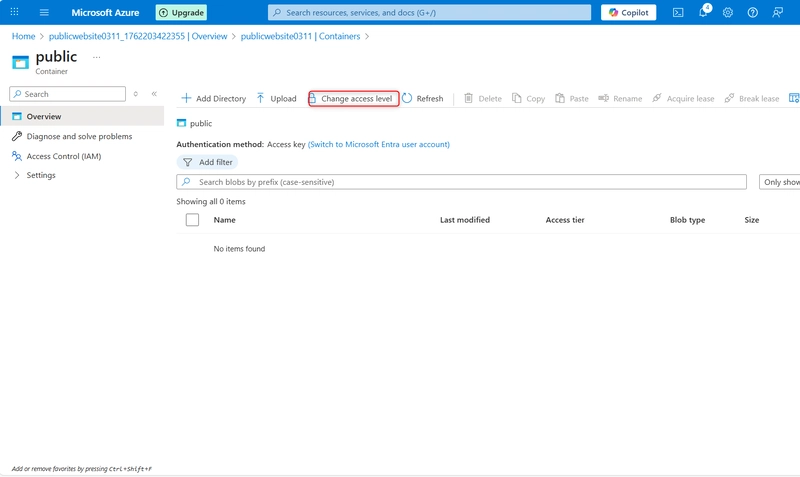The height and width of the screenshot is (477, 800).
Task: Focus the search blobs by prefix field
Action: 460,182
